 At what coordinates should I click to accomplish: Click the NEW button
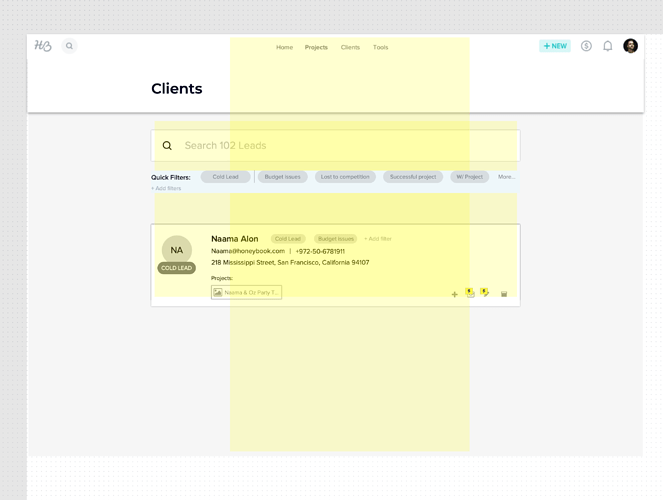[x=554, y=46]
